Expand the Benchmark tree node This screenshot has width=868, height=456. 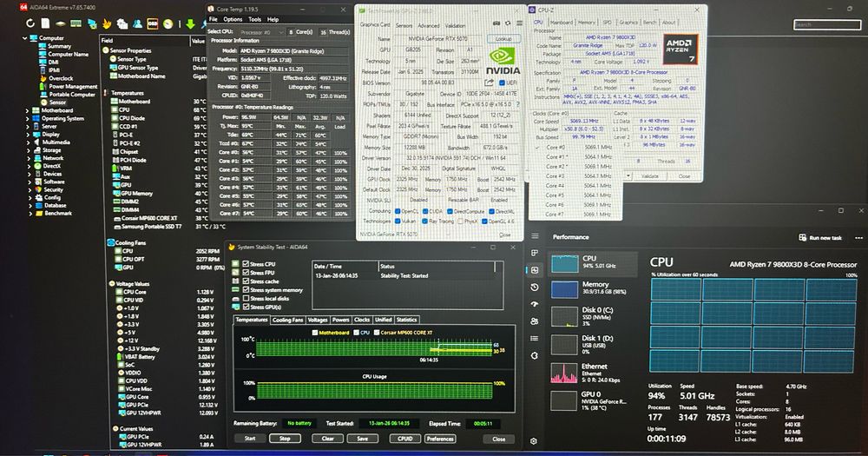point(30,214)
